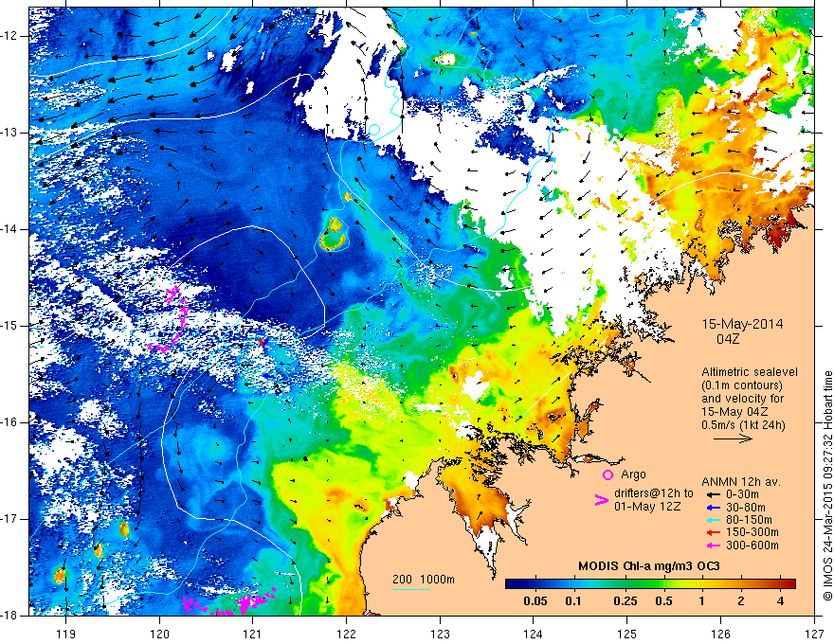This screenshot has width=834, height=644.
Task: Click the '0.5' color bar tick label
Action: (x=663, y=601)
